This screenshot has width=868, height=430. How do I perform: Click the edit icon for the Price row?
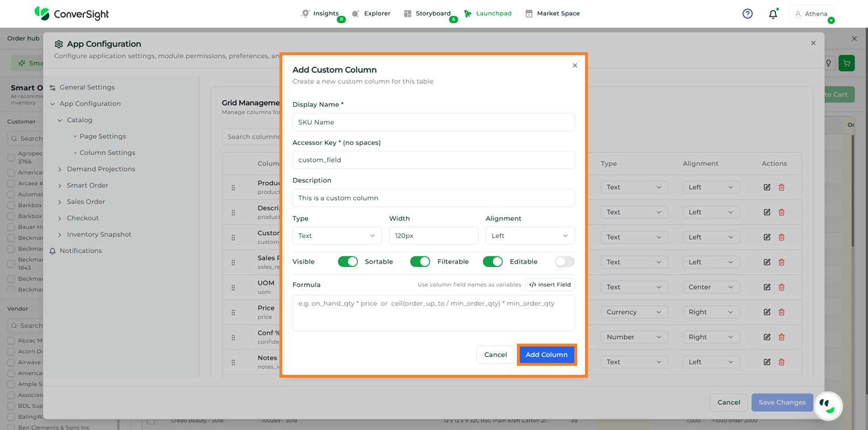(767, 312)
